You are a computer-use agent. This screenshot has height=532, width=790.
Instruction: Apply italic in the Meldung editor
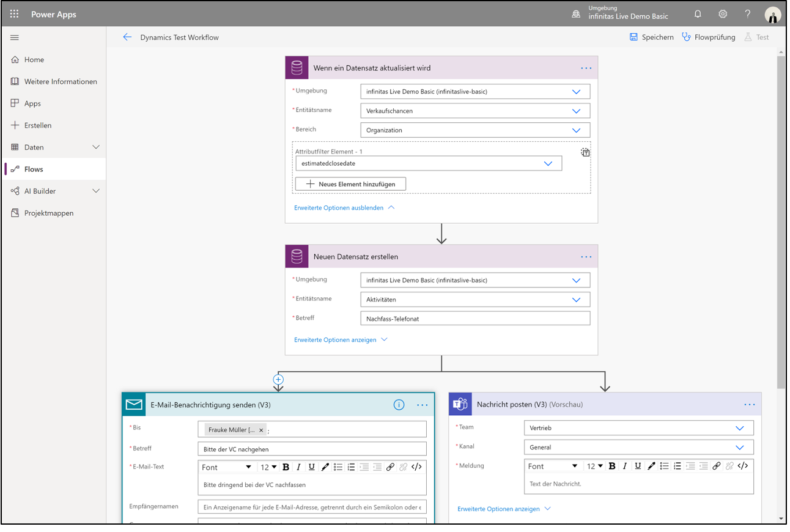pos(625,466)
